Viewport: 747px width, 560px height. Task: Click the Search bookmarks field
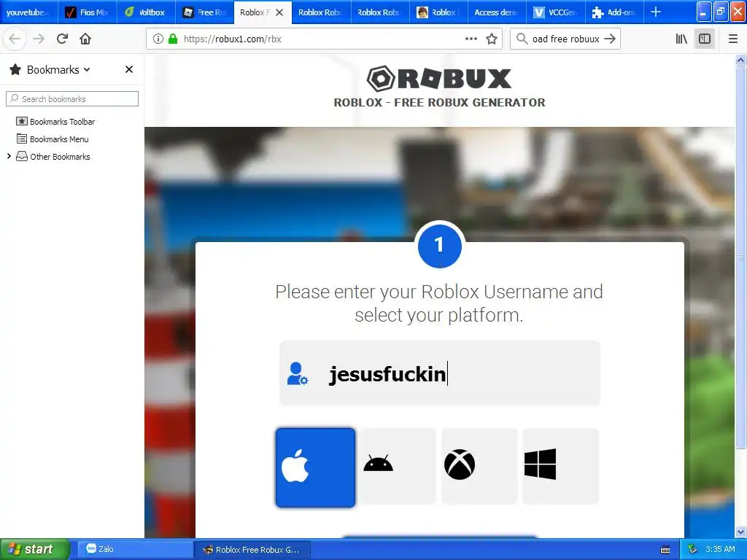(72, 99)
